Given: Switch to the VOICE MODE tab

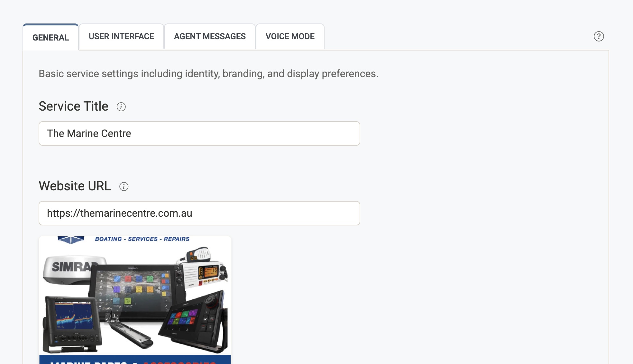Looking at the screenshot, I should pyautogui.click(x=289, y=36).
